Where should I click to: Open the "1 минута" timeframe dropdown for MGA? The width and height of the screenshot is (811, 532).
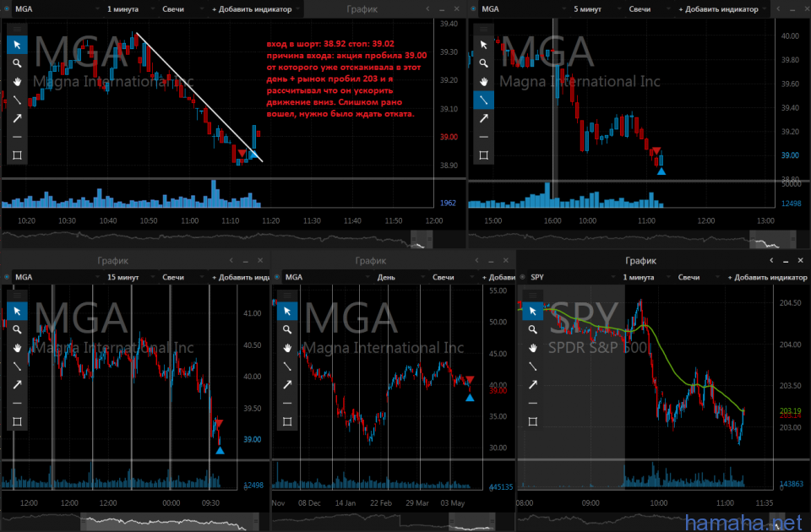(x=129, y=8)
